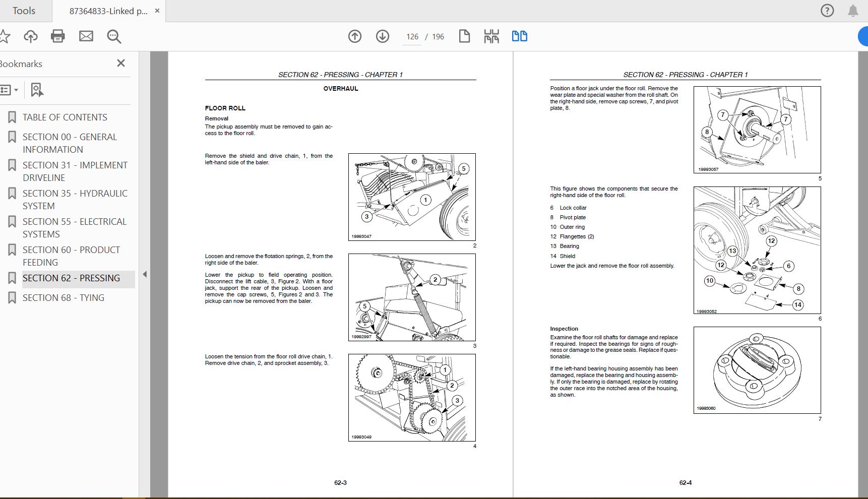Toggle continuous scrolling page display

491,36
